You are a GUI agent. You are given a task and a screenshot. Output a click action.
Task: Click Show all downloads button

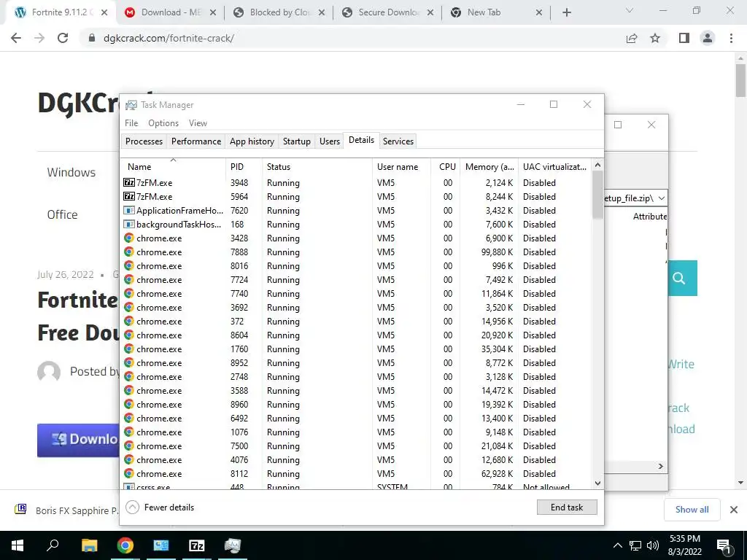tap(692, 510)
